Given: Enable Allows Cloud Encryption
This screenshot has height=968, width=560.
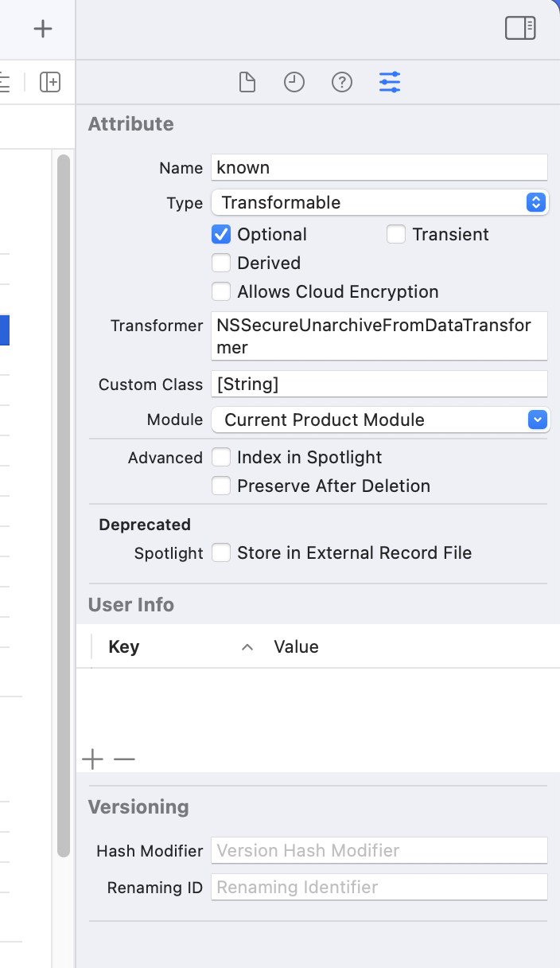Looking at the screenshot, I should click(x=221, y=292).
